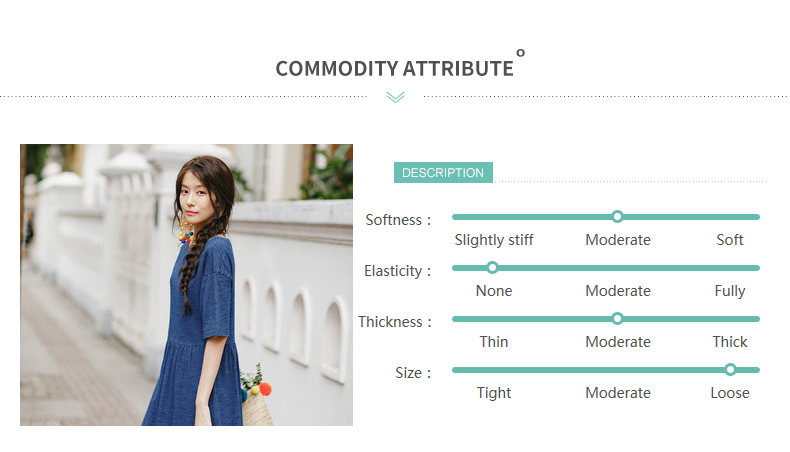Click the Elasticity slider handle

point(492,267)
